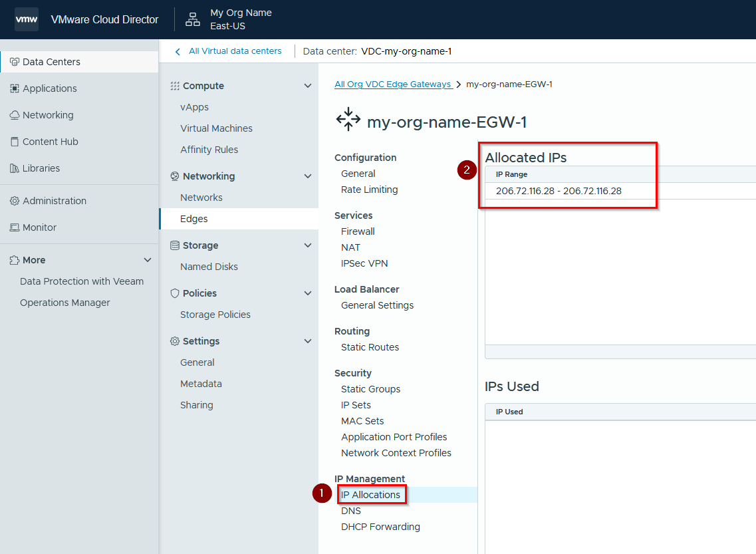The height and width of the screenshot is (554, 756).
Task: Collapse the Networking section chevron
Action: coord(308,176)
